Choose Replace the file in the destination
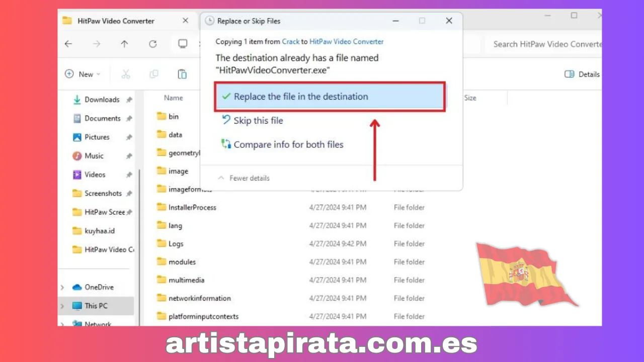Viewport: 644px width, 362px height. click(x=330, y=97)
